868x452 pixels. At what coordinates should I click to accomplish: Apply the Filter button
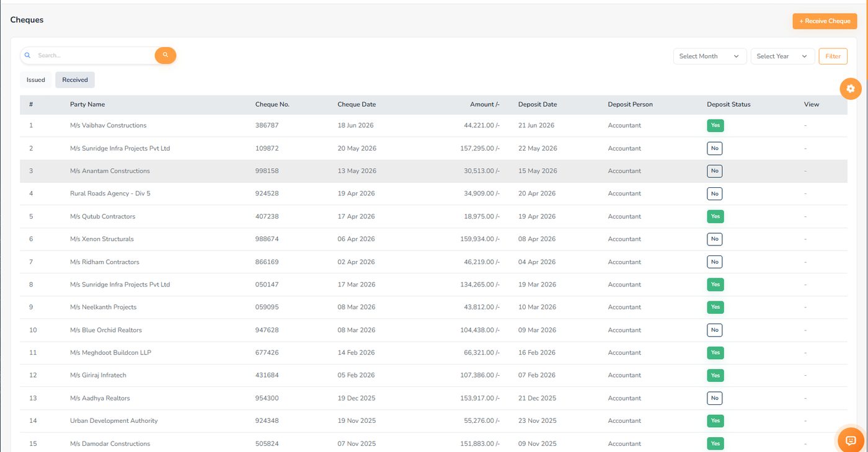833,56
